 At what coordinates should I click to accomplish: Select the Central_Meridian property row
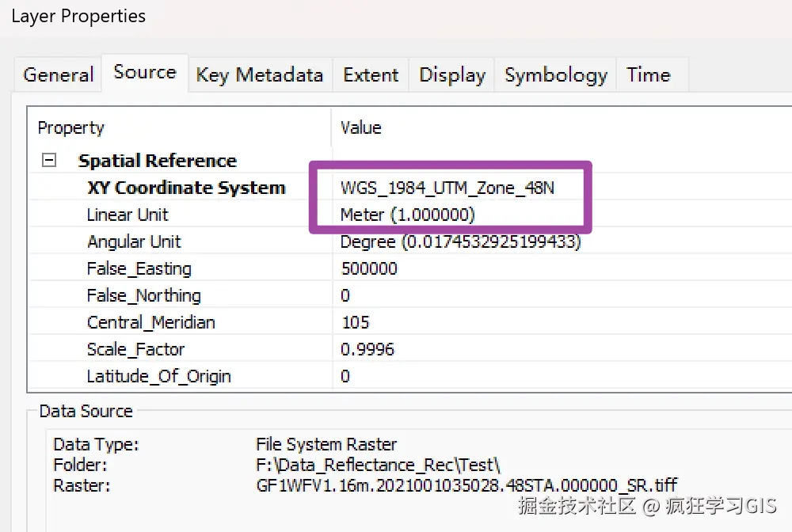(151, 323)
